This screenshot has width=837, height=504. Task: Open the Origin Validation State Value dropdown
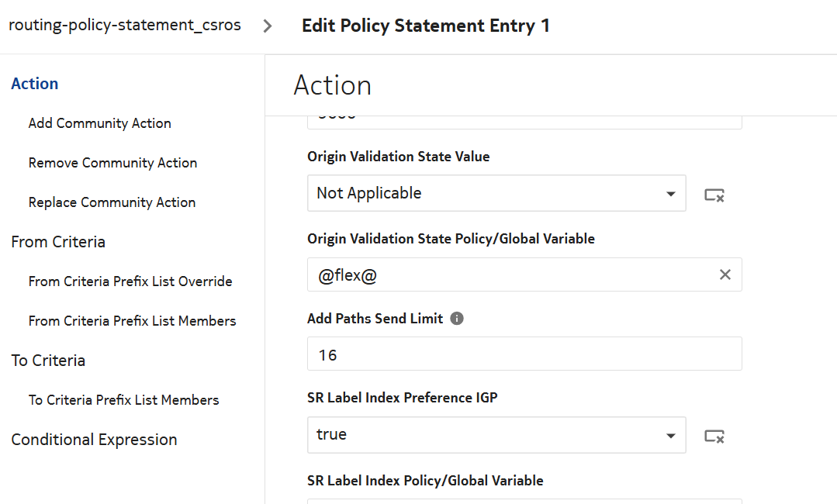point(496,193)
